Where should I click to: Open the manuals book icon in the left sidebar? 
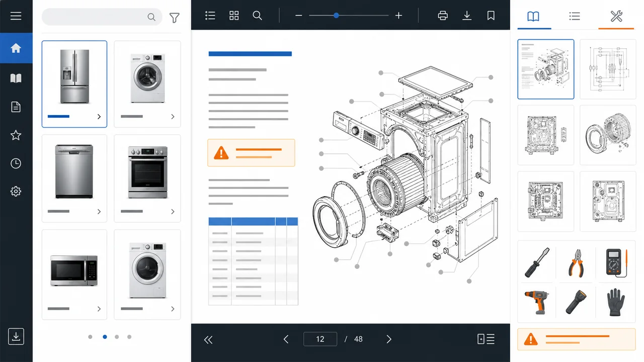(16, 78)
